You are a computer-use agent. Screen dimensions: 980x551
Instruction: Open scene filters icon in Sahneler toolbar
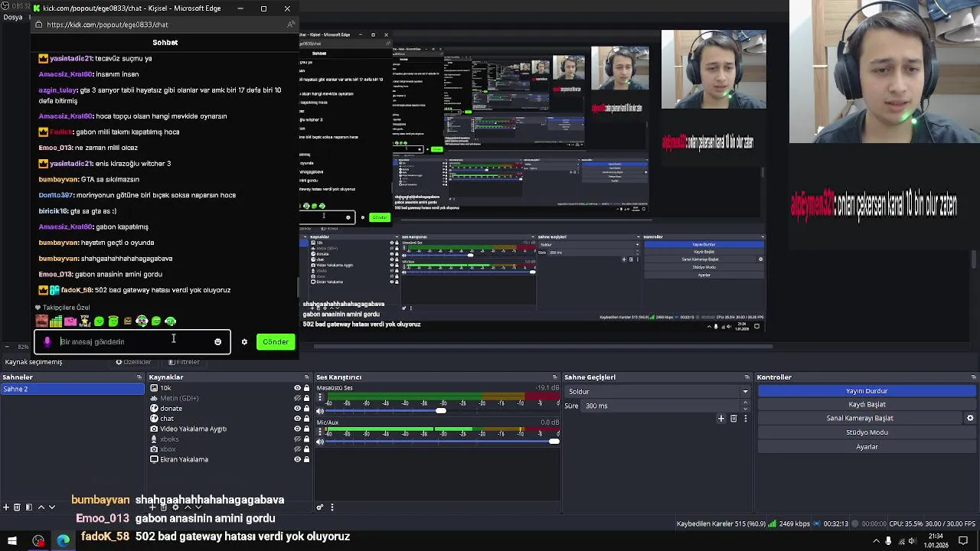pyautogui.click(x=29, y=507)
